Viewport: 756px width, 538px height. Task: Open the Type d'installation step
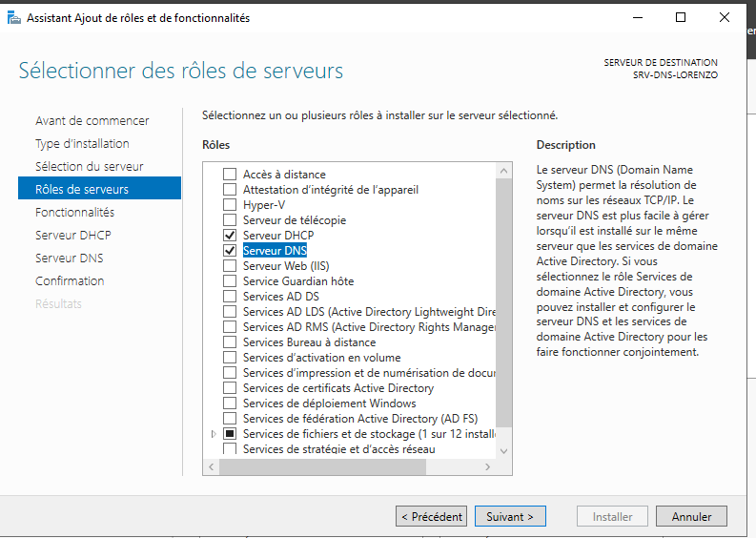point(82,144)
